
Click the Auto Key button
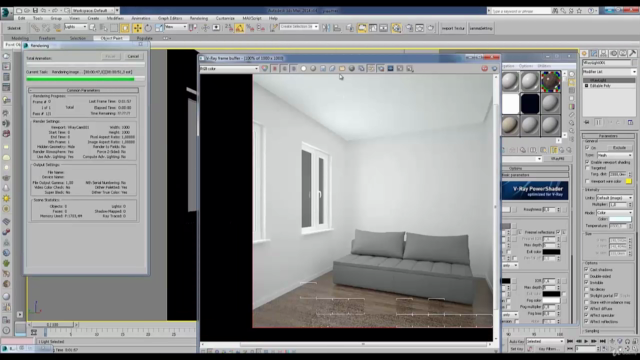(x=516, y=341)
